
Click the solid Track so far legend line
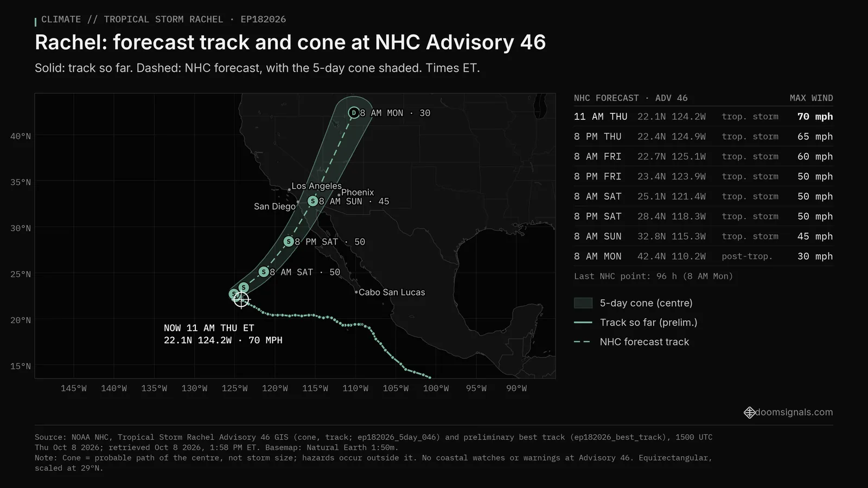583,323
